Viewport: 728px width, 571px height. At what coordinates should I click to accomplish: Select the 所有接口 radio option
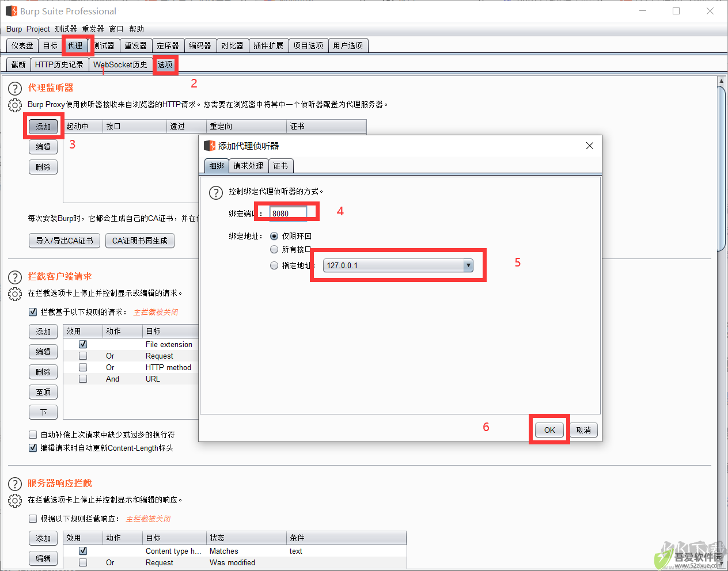click(x=274, y=249)
